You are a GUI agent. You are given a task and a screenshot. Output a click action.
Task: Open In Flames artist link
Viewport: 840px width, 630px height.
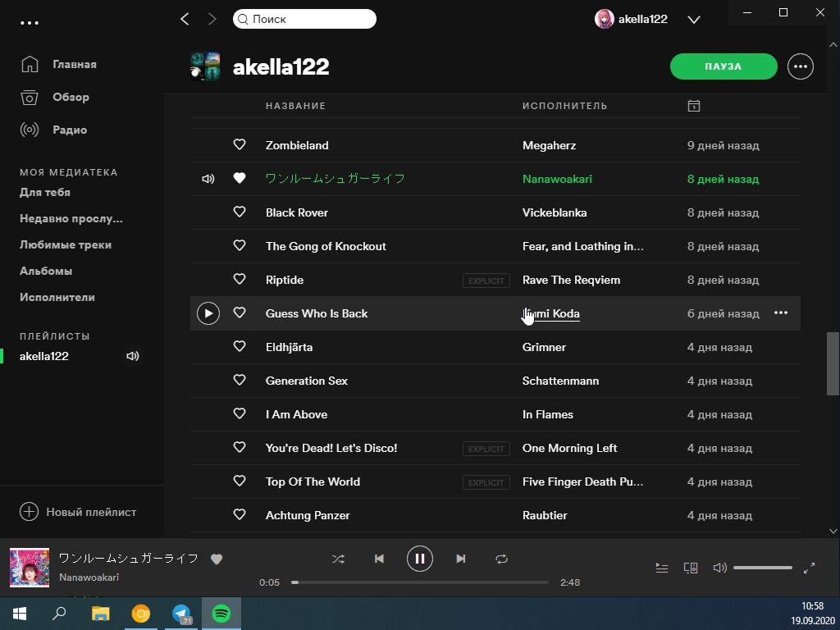click(547, 414)
